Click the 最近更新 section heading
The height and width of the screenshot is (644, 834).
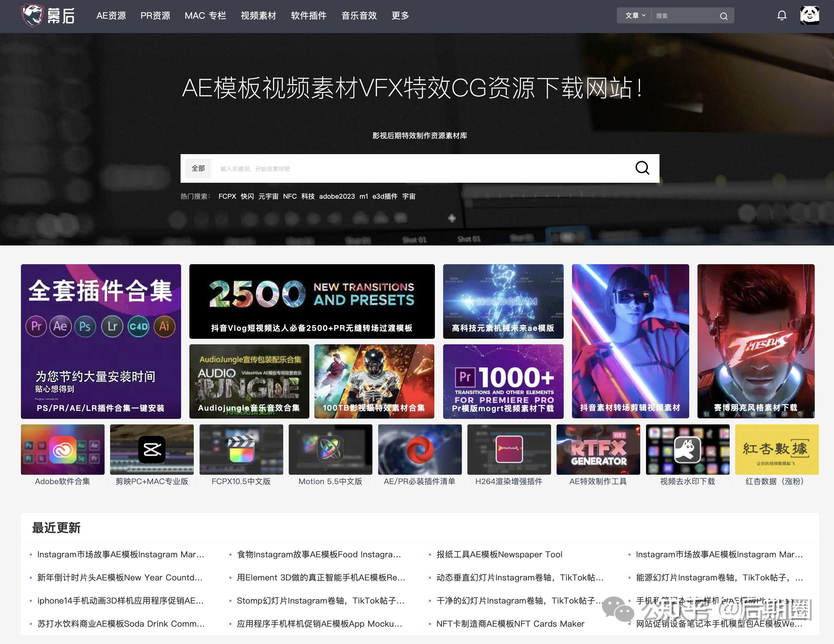pos(56,528)
